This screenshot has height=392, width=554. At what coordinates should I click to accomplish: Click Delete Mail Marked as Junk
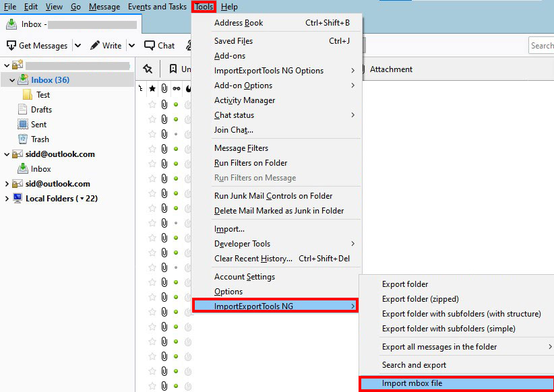tap(276, 211)
